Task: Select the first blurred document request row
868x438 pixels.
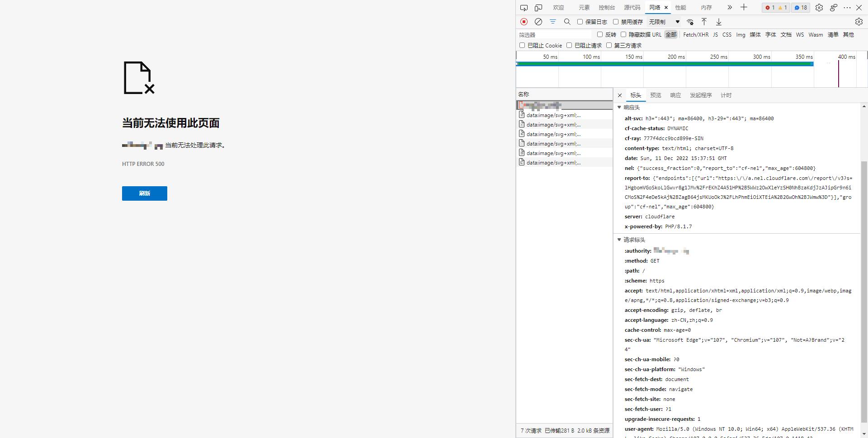Action: click(564, 105)
